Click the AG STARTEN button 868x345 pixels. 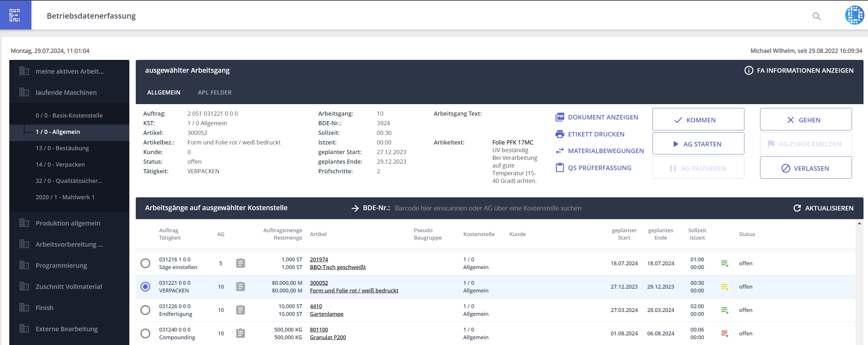[x=698, y=144]
